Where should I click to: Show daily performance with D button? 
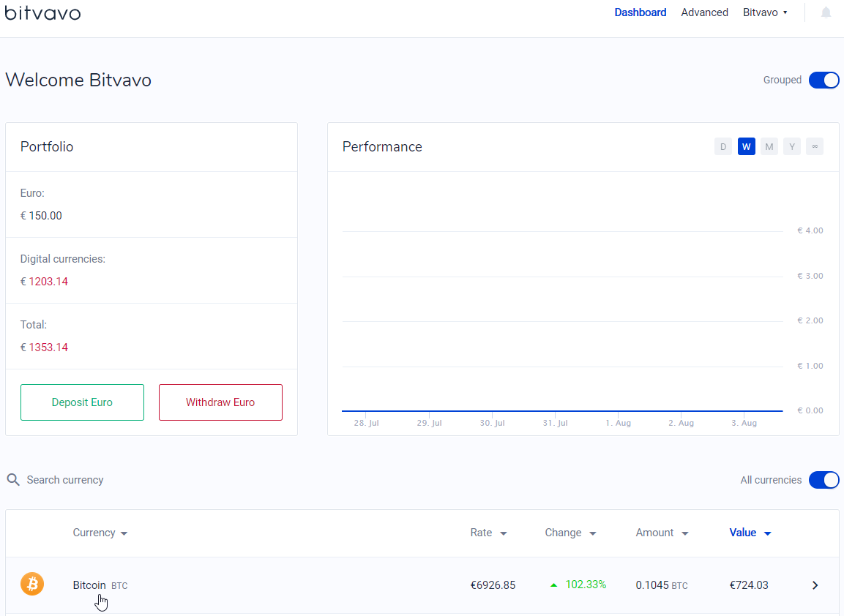(x=723, y=146)
